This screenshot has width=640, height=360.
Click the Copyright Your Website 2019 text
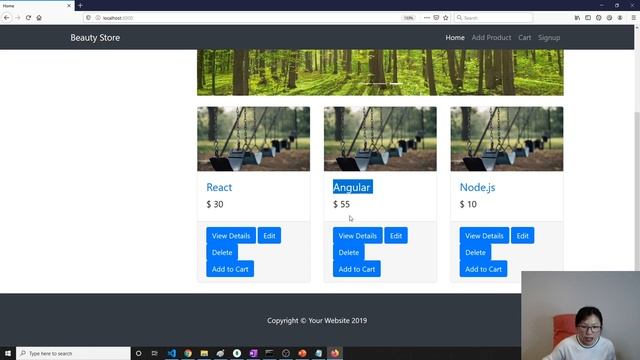[x=317, y=321]
